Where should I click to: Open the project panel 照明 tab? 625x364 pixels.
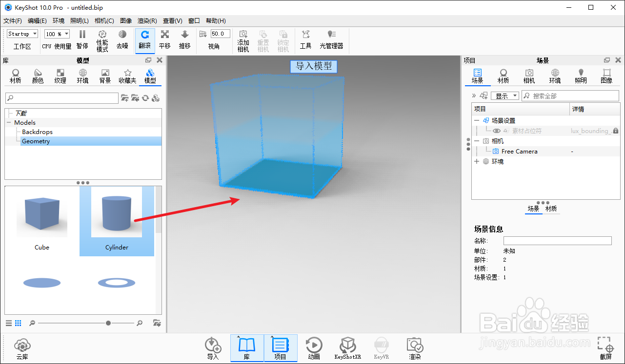click(x=581, y=77)
